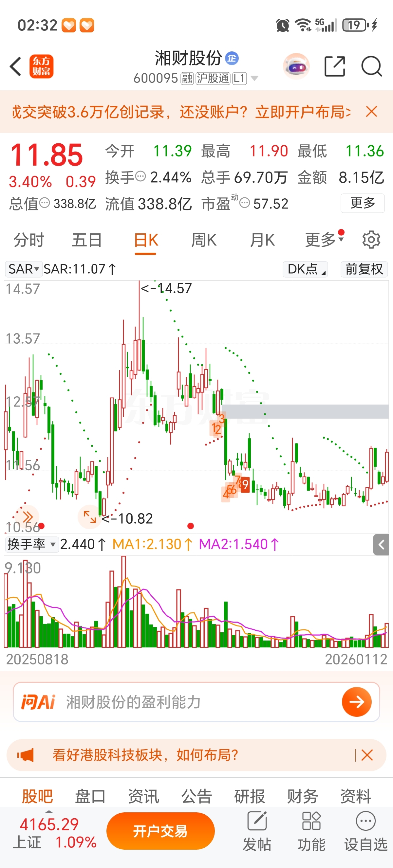Switch to the 分时 chart tab
Screen dimensions: 393x868
(x=29, y=240)
